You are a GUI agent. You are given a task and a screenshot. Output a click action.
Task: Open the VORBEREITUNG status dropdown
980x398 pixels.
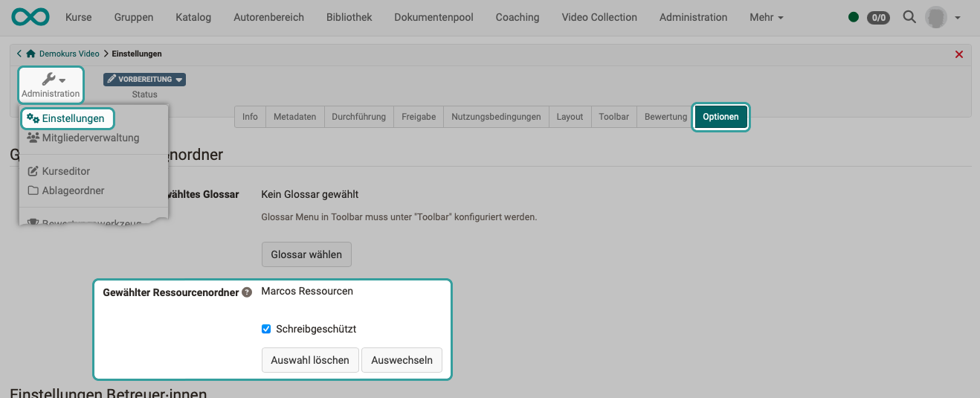tap(144, 79)
